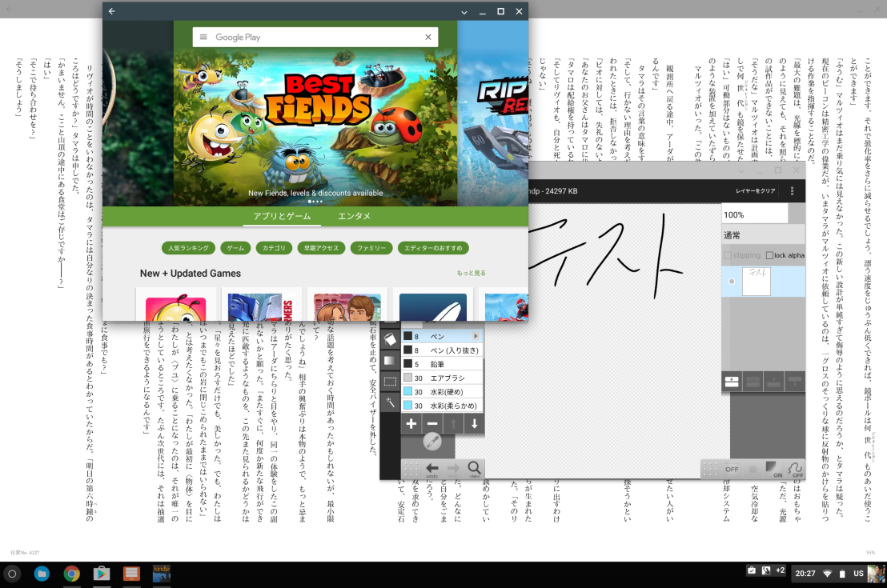Open Play Store from the shelf
The image size is (887, 588).
point(101,574)
